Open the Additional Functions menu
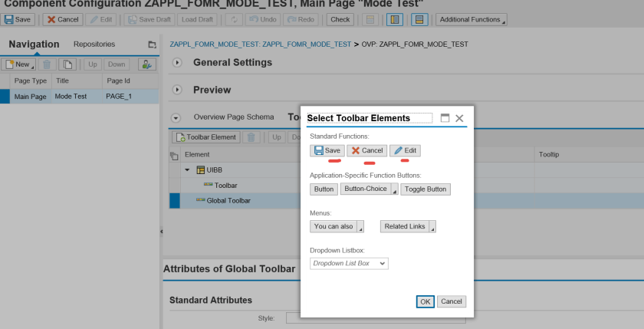 click(x=472, y=19)
